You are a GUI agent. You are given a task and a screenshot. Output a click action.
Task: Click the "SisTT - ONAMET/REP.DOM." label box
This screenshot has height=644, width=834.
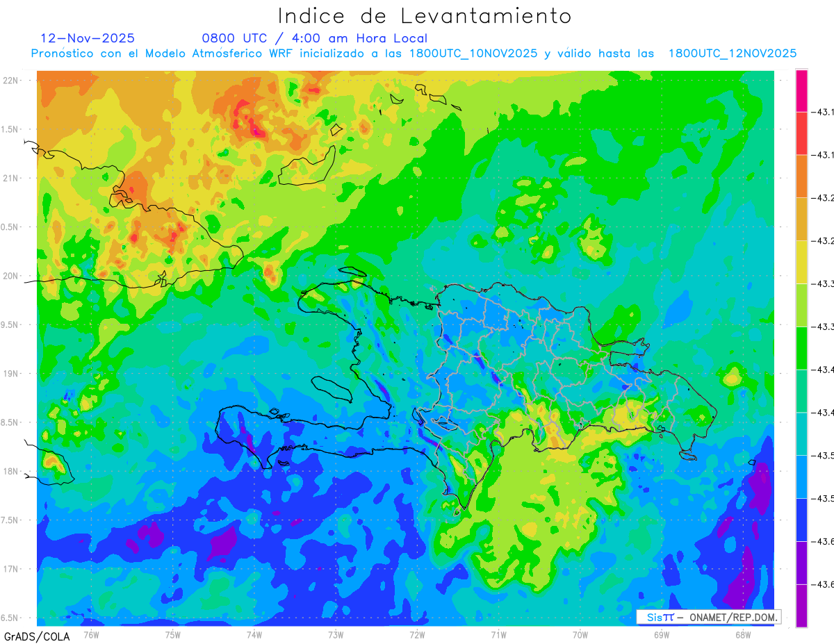tap(709, 617)
